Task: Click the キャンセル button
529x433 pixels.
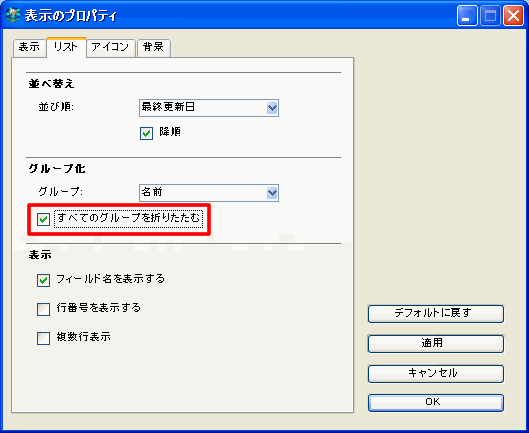Action: (x=436, y=373)
